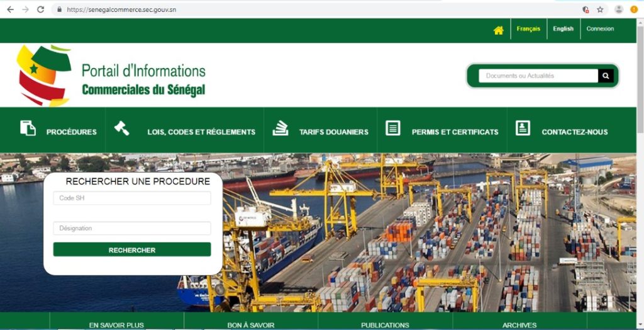Click the Procédures document icon
Screen dimensions: 644x330
28,128
